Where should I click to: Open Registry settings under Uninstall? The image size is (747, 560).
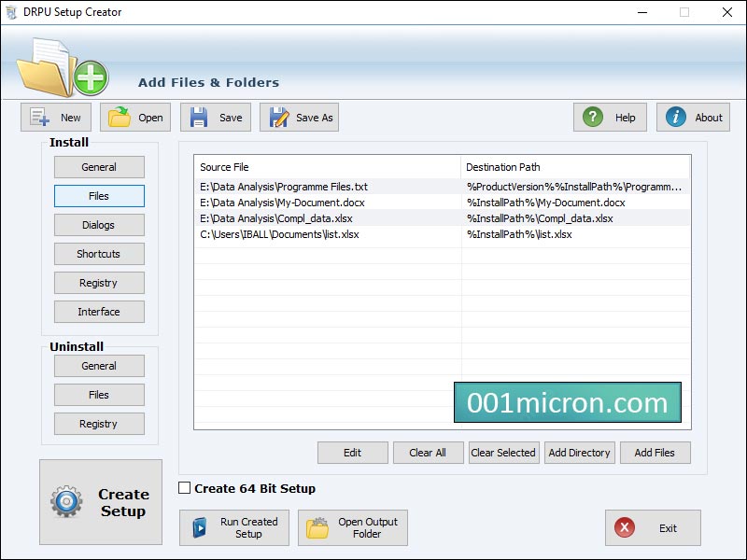pos(99,424)
